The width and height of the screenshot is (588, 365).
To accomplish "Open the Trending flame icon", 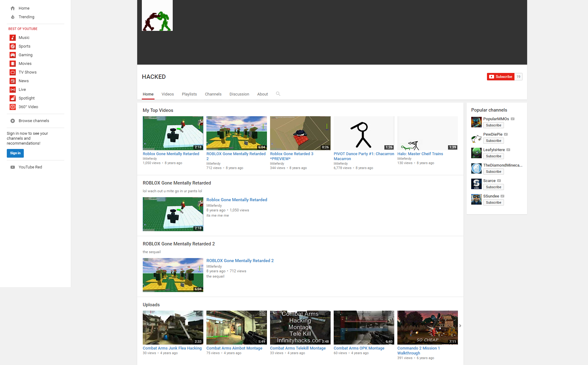I will click(13, 17).
